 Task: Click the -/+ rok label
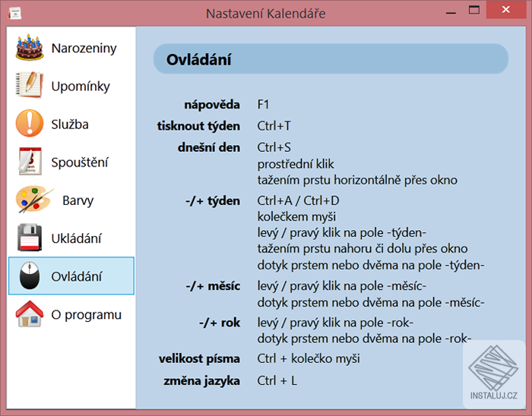220,323
